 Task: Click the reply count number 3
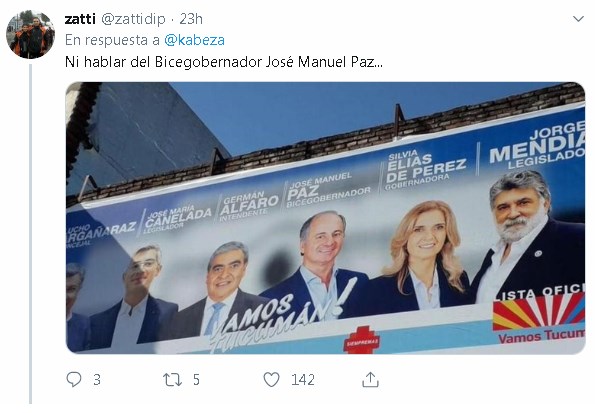coord(97,380)
